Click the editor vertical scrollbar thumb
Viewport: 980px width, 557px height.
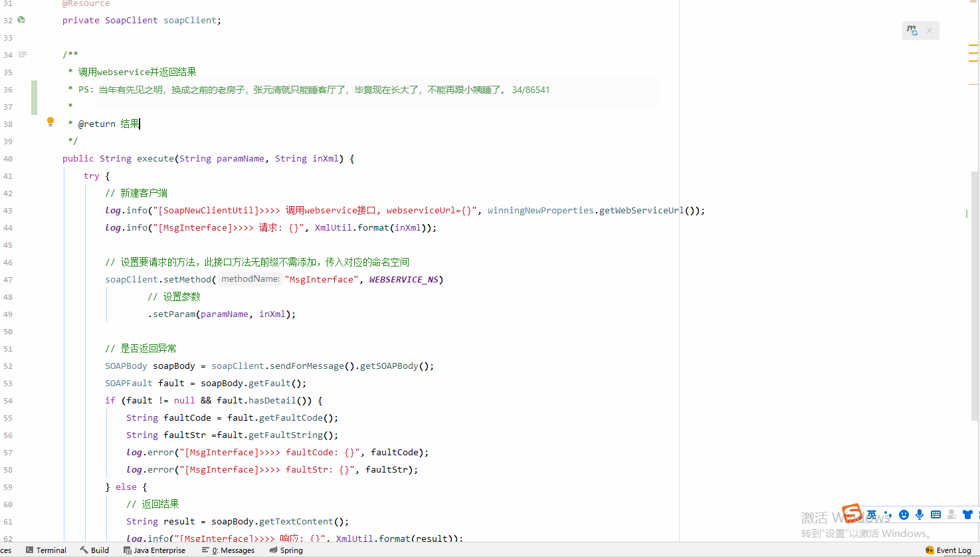click(975, 296)
